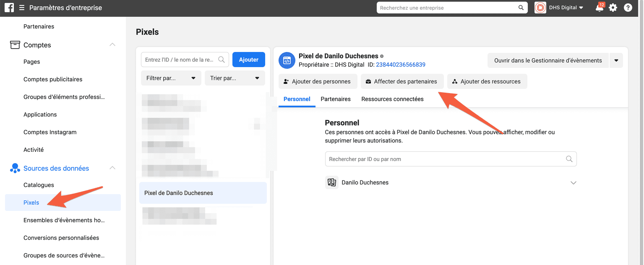Screen dimensions: 644x265
Task: Click the blue pixel code icon
Action: click(287, 60)
